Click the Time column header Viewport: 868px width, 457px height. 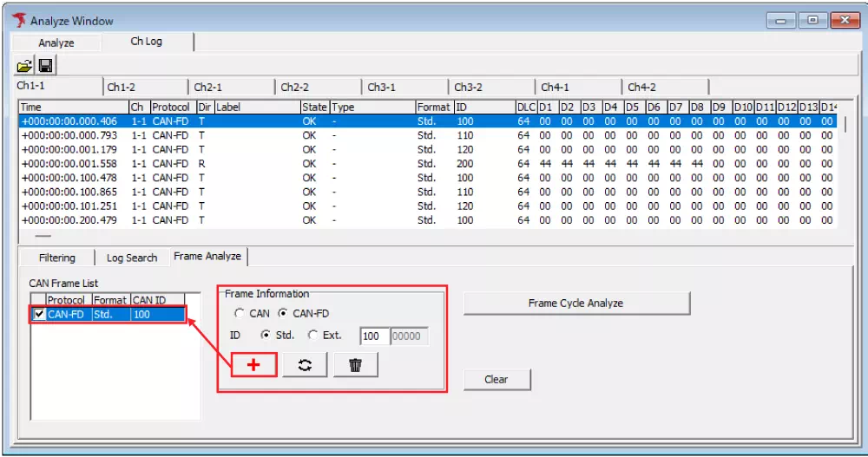point(74,107)
